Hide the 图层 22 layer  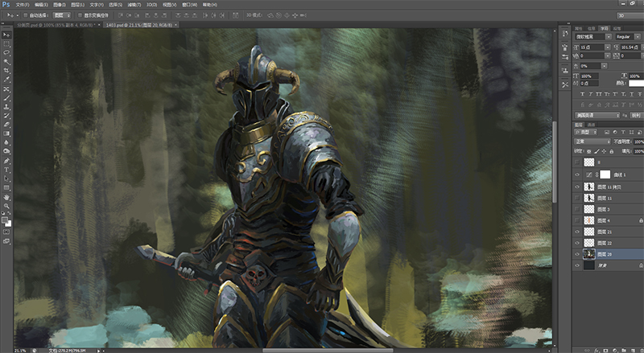tap(577, 243)
